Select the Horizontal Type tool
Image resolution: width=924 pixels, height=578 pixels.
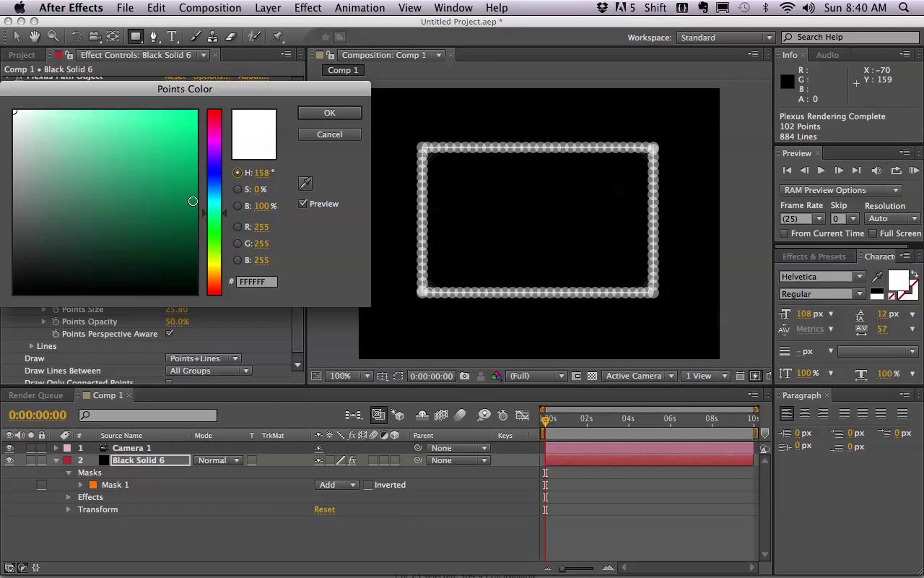pyautogui.click(x=172, y=37)
